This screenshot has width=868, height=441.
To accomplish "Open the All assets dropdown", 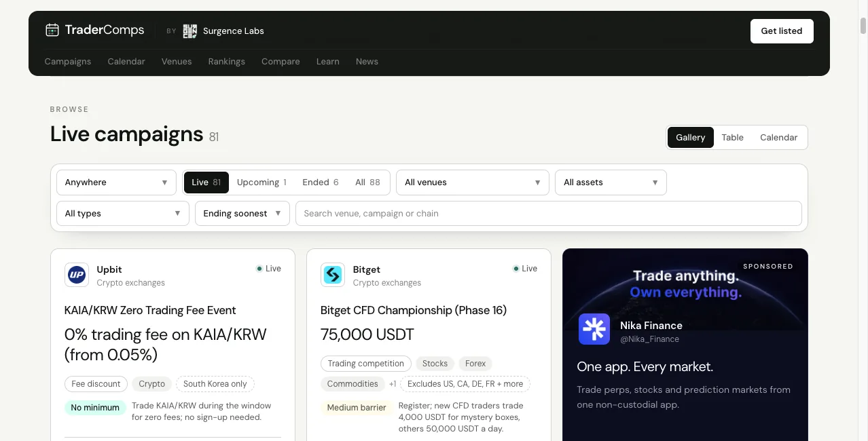I will (611, 183).
